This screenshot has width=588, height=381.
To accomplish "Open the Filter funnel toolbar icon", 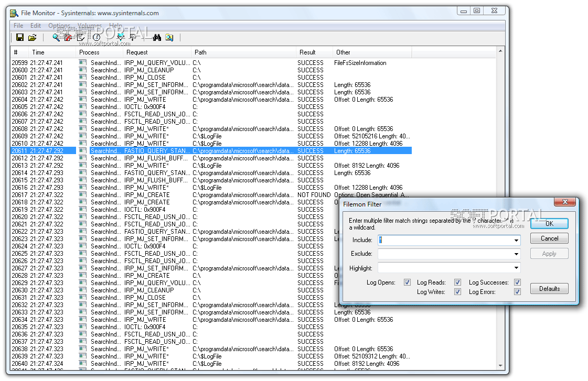I will [121, 37].
